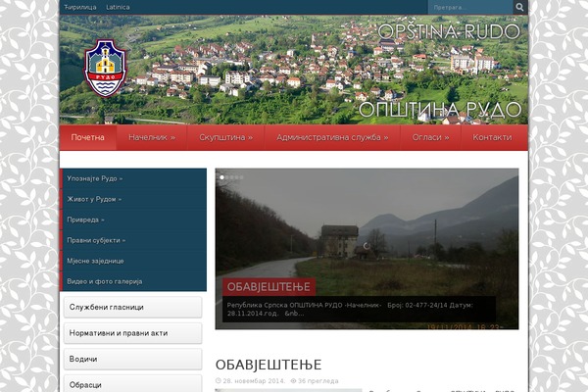Click the Rudo coat of arms logo
The height and width of the screenshot is (392, 588).
[x=106, y=69]
